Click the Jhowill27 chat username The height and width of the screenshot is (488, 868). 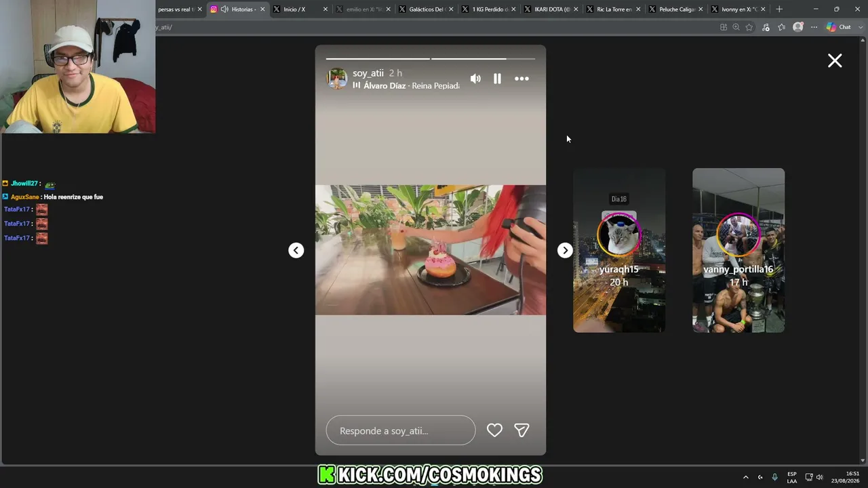coord(24,184)
